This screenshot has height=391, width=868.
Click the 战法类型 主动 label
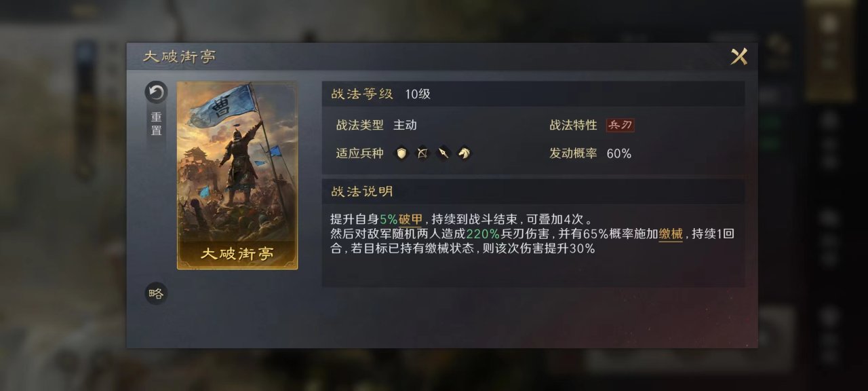(376, 126)
